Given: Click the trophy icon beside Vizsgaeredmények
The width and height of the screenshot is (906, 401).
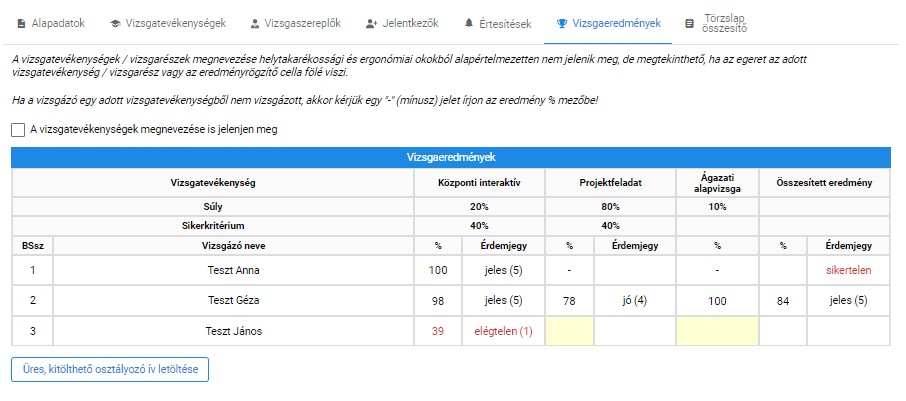Looking at the screenshot, I should coord(562,24).
